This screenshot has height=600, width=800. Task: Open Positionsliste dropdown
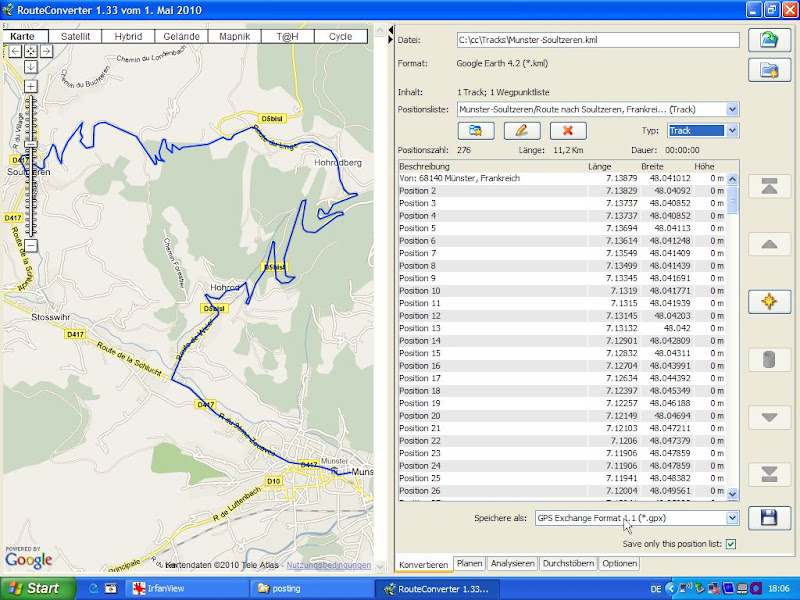pos(732,109)
